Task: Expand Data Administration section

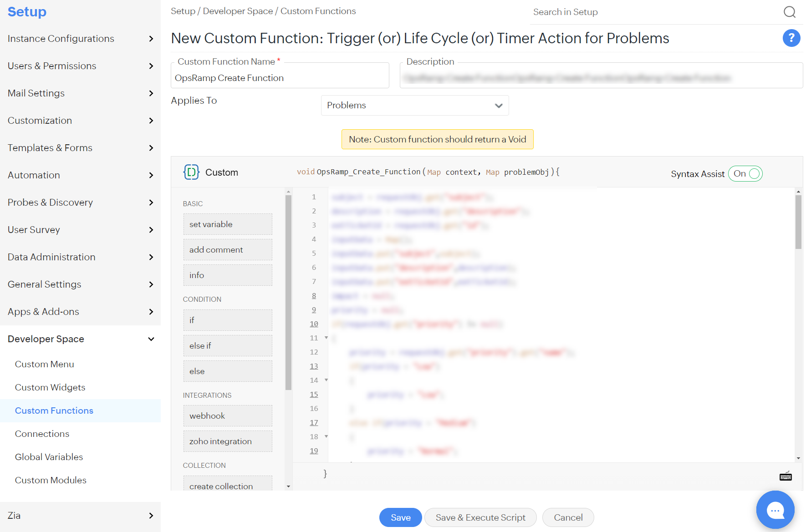Action: click(x=80, y=257)
